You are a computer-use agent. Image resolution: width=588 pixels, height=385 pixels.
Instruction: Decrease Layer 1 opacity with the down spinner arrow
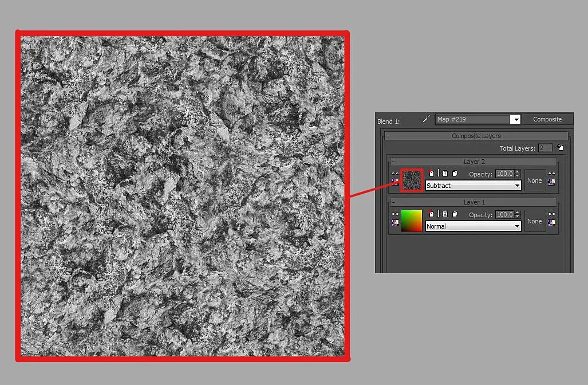[517, 216]
